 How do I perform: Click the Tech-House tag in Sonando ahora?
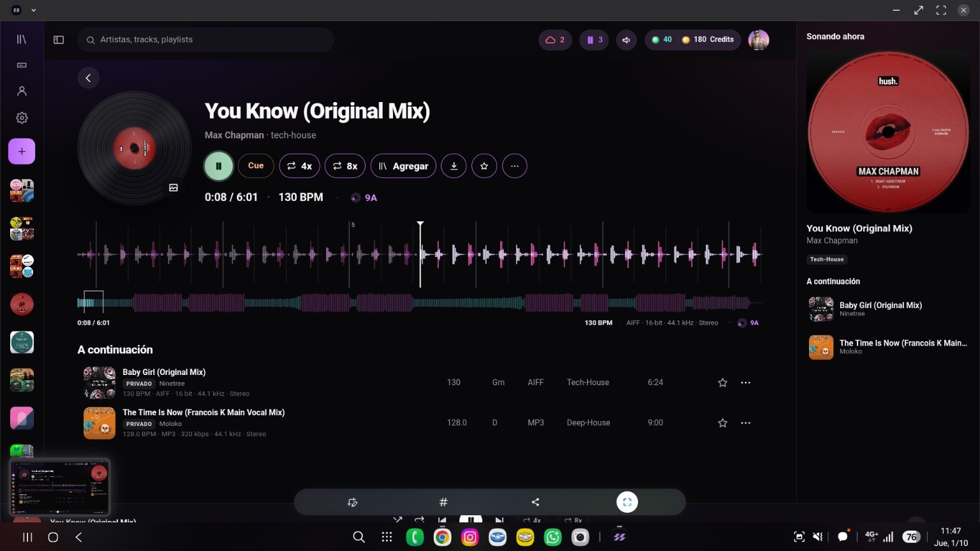pos(827,260)
